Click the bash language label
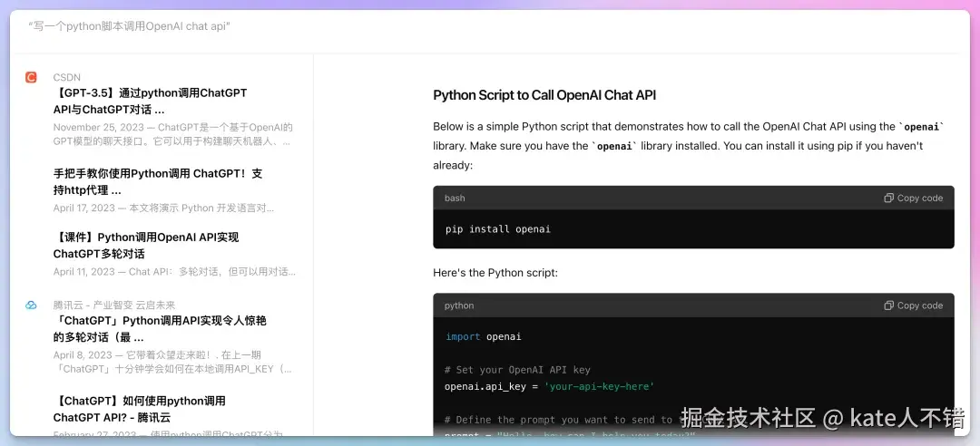 [455, 198]
